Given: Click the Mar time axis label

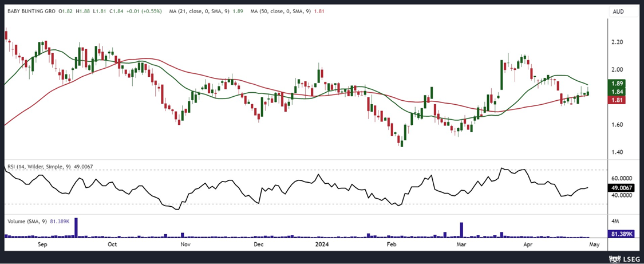Looking at the screenshot, I should pyautogui.click(x=461, y=245).
